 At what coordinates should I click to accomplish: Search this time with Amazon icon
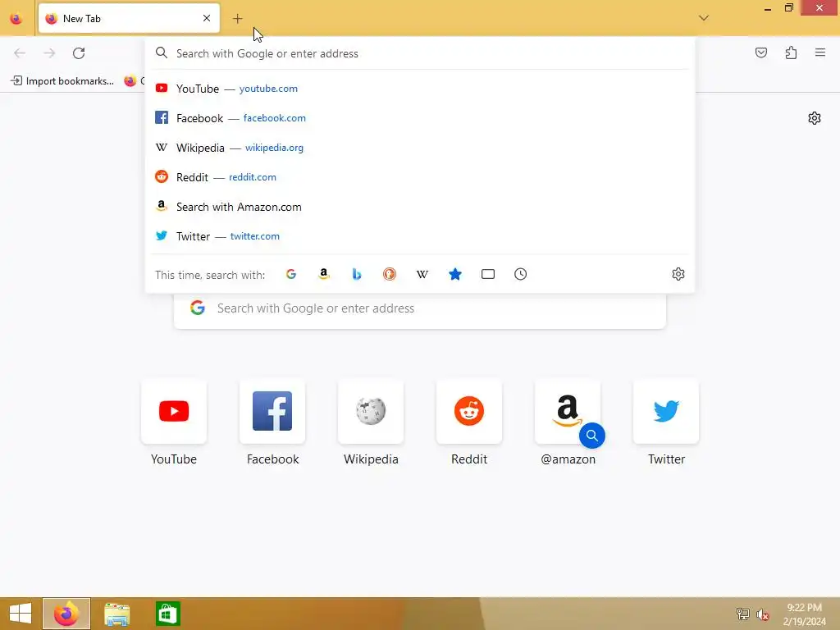point(323,274)
